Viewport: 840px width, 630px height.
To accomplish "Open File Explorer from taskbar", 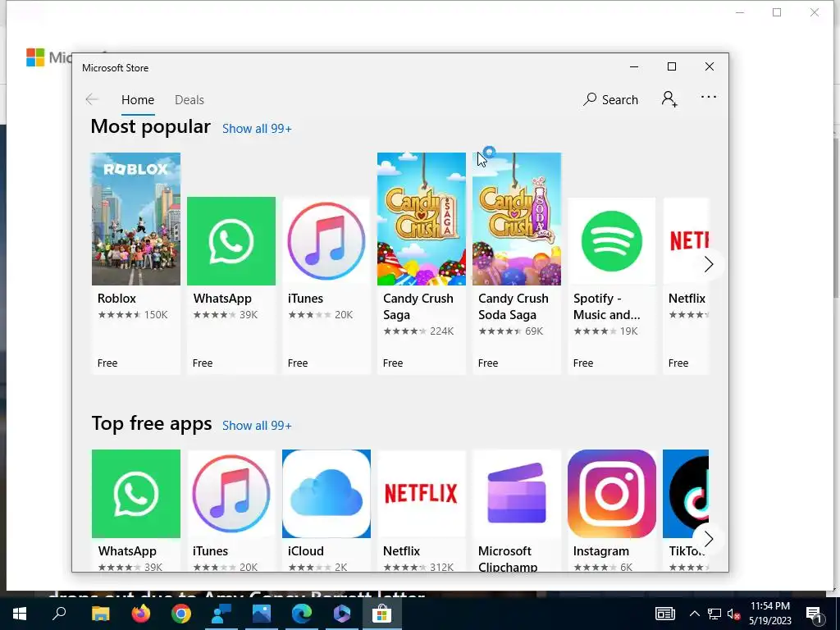I will (x=100, y=614).
